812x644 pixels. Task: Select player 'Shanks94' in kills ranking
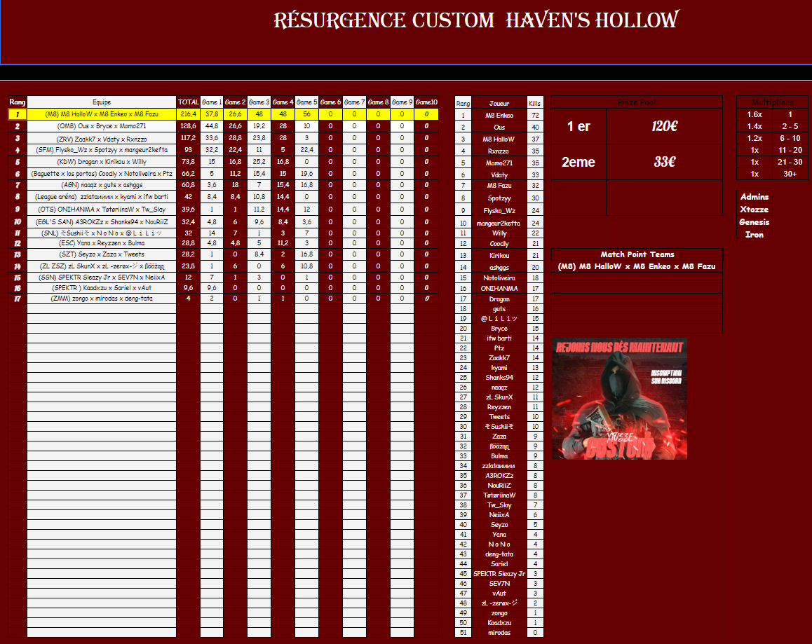499,378
